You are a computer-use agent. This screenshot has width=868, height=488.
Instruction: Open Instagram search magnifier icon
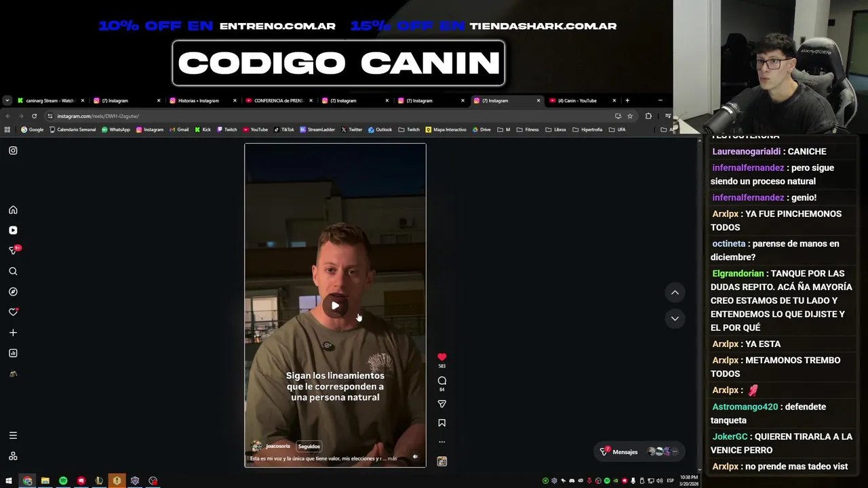click(13, 271)
